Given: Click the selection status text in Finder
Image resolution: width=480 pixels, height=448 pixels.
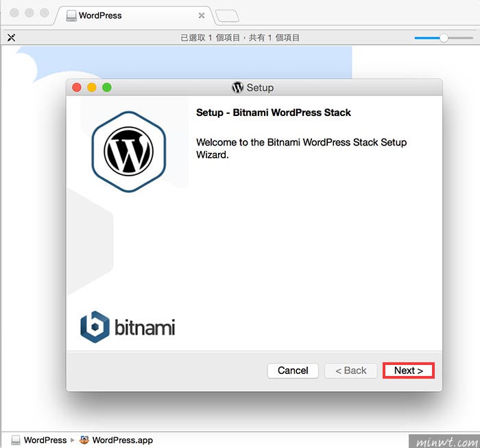Looking at the screenshot, I should point(240,38).
